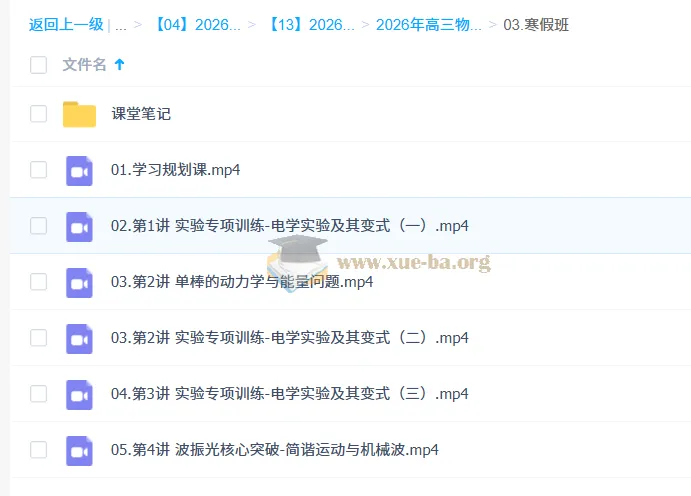Viewport: 691px width, 496px height.
Task: Click video icon for 电学实验及其变式（一）
Action: pyautogui.click(x=79, y=226)
